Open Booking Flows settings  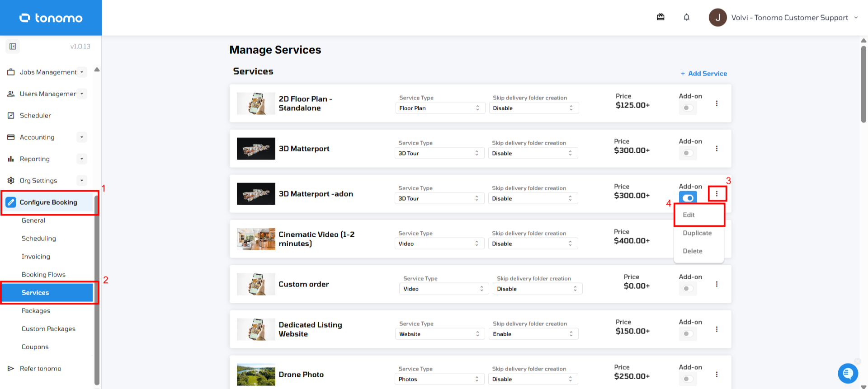click(x=43, y=275)
